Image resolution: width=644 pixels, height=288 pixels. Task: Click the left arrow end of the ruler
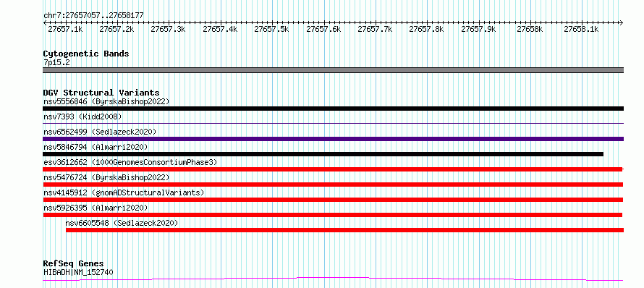tap(45, 22)
